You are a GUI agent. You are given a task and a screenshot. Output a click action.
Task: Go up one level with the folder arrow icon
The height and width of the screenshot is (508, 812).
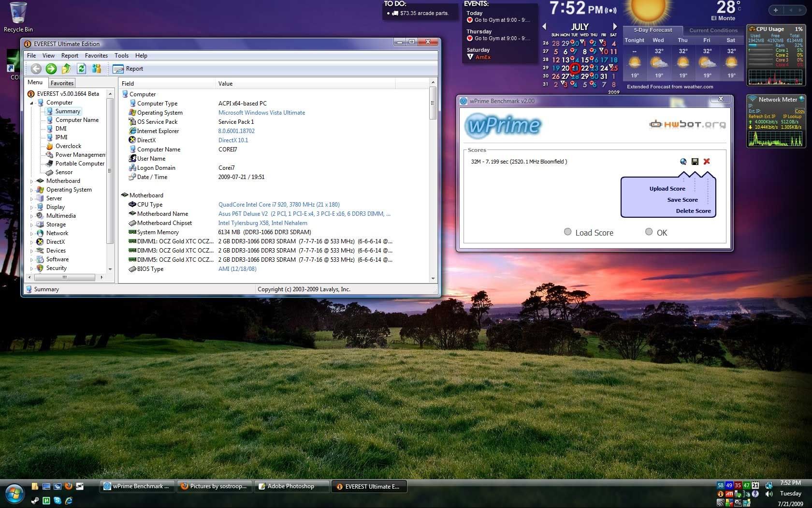coord(66,69)
